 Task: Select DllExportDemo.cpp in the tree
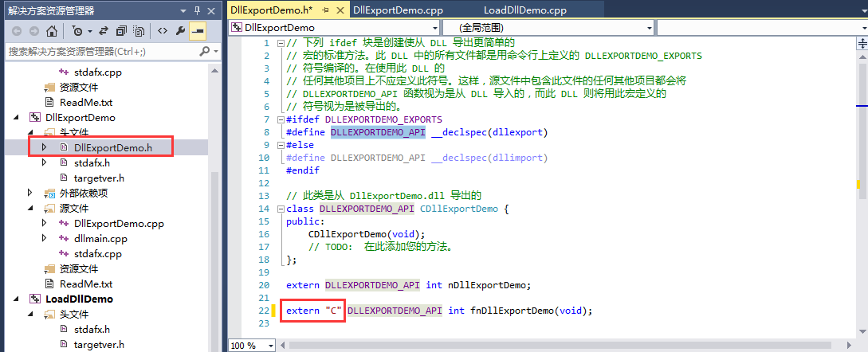coord(119,224)
